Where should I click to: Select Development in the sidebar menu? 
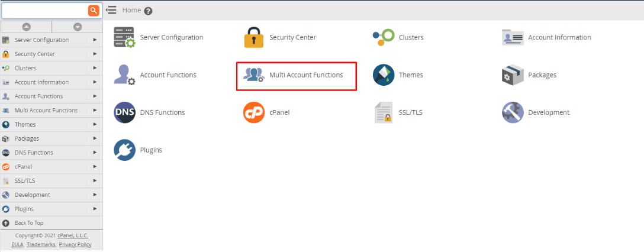click(32, 195)
